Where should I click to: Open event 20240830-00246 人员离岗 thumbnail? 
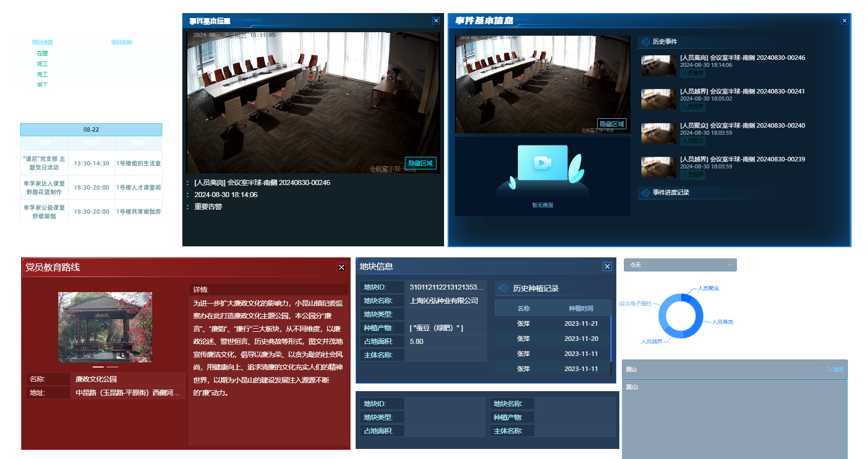click(x=659, y=65)
